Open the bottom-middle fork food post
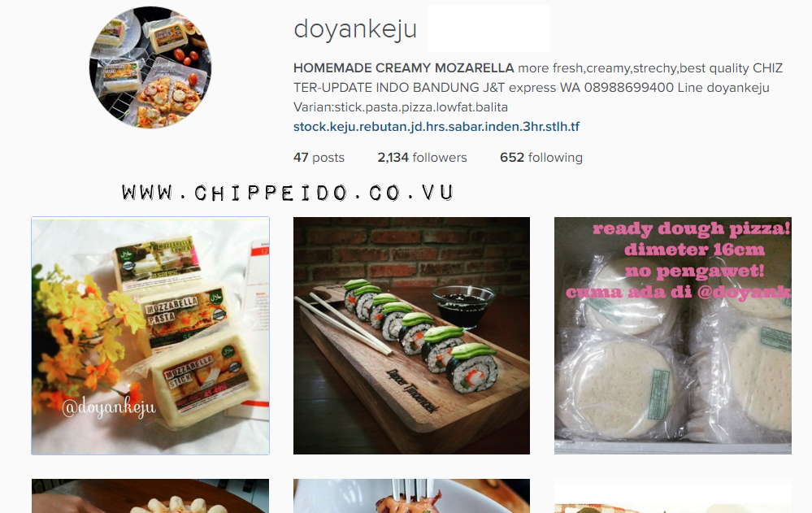The height and width of the screenshot is (513, 812). point(412,496)
